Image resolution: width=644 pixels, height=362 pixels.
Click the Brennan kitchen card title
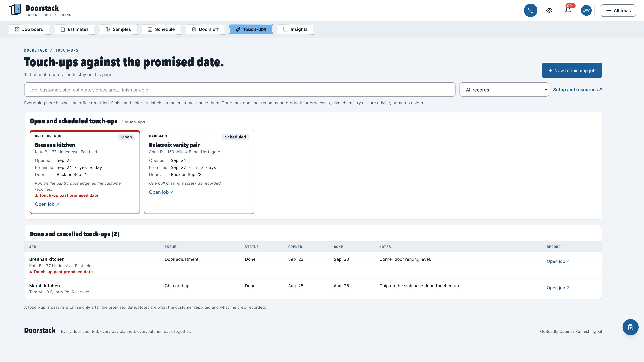pyautogui.click(x=55, y=145)
